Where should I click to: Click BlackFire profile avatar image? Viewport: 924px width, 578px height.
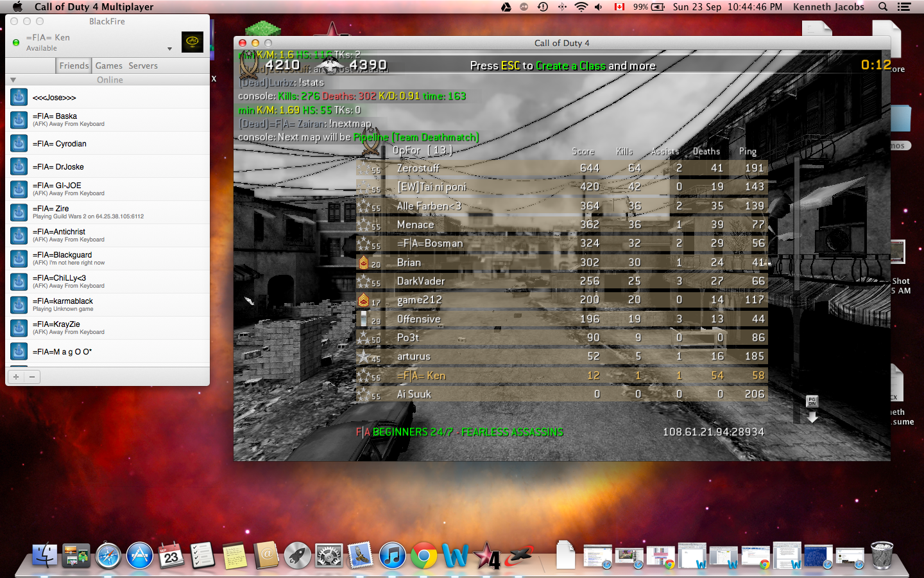(193, 42)
